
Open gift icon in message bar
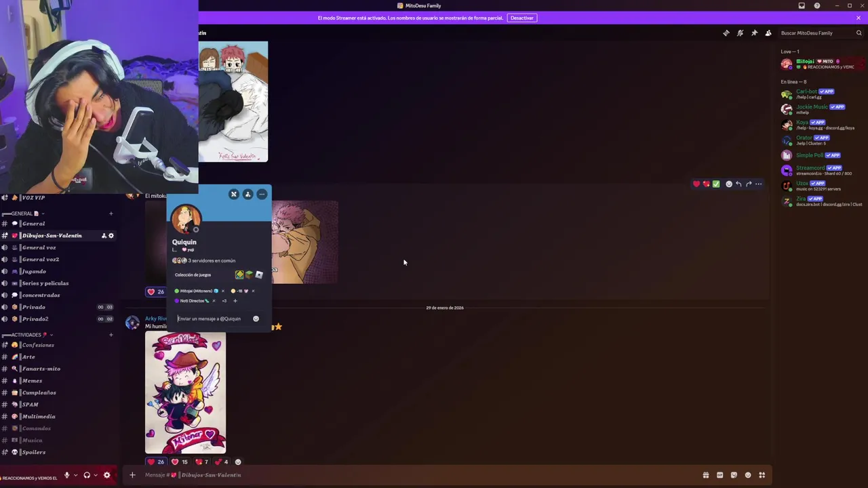point(706,475)
